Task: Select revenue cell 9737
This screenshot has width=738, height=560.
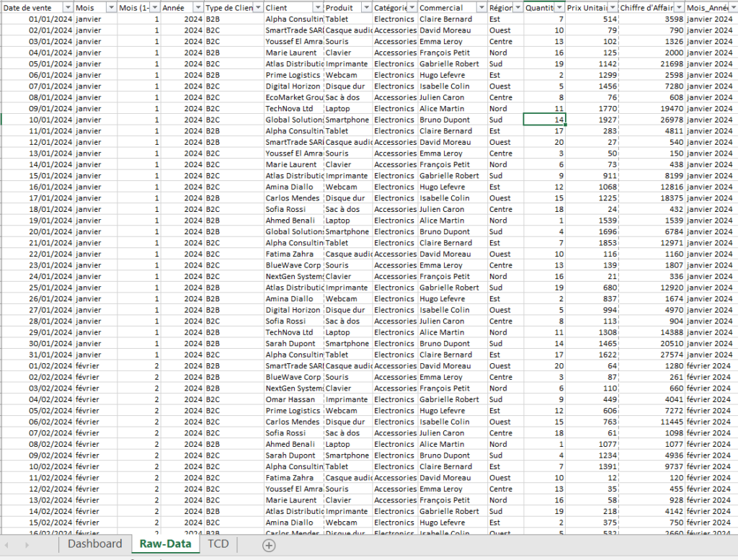Action: tap(652, 467)
